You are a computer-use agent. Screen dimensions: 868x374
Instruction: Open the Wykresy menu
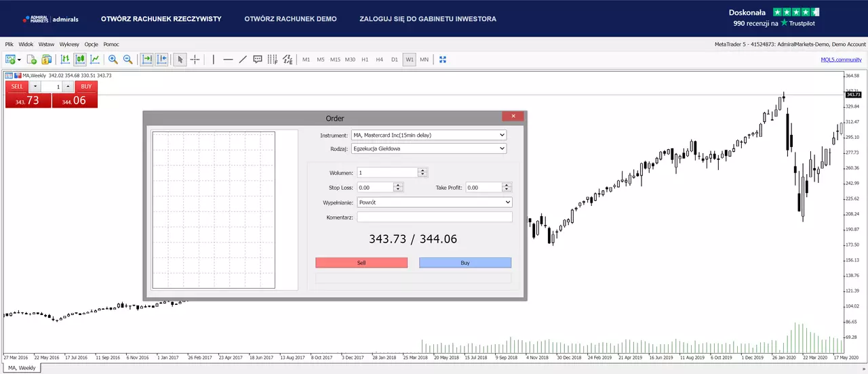click(x=69, y=44)
